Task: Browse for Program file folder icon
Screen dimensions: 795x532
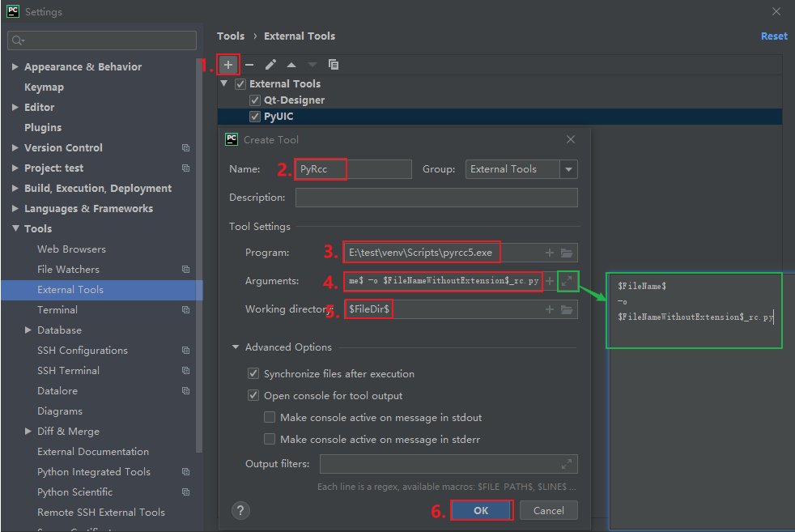Action: tap(567, 253)
